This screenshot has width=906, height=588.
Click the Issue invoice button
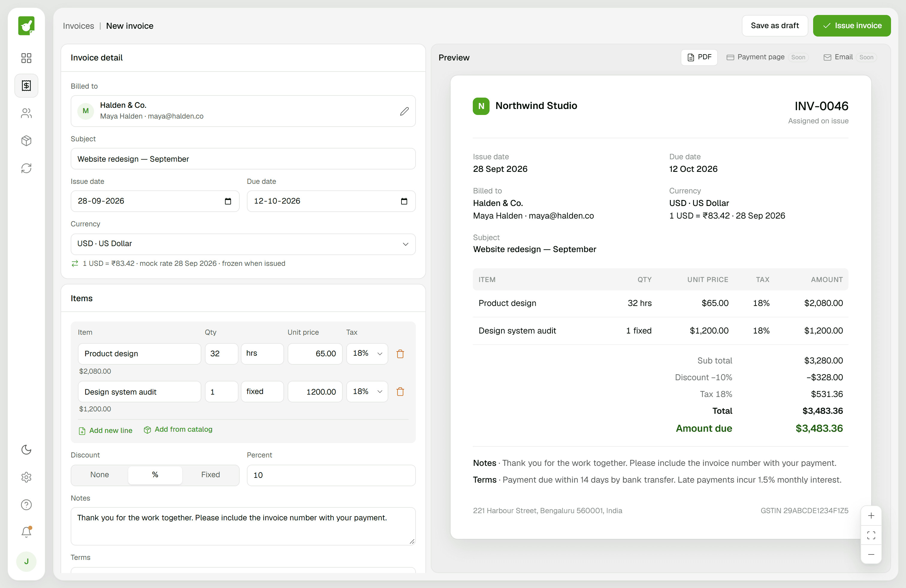(851, 25)
